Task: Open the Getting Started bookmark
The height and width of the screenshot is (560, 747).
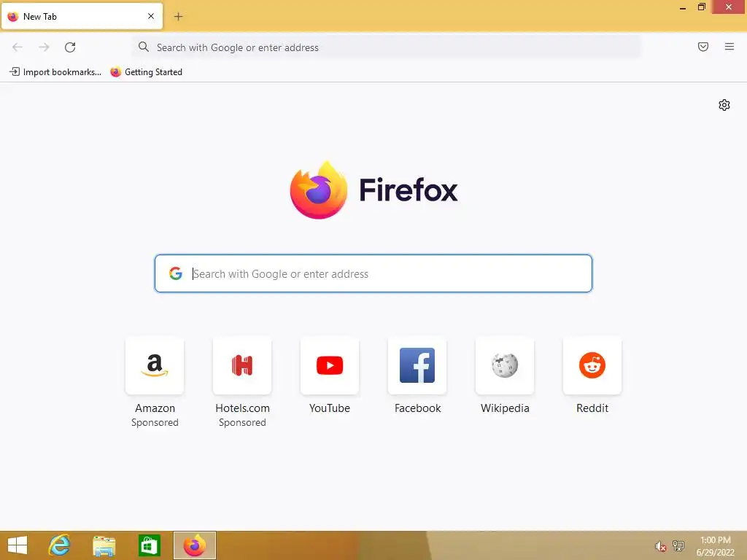Action: pyautogui.click(x=146, y=72)
